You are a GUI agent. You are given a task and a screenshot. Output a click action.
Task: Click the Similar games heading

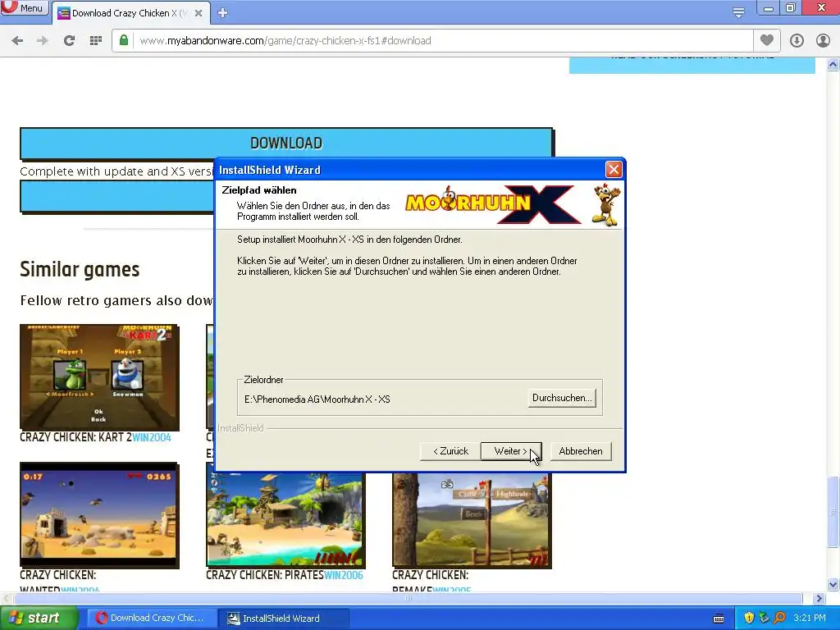click(80, 269)
